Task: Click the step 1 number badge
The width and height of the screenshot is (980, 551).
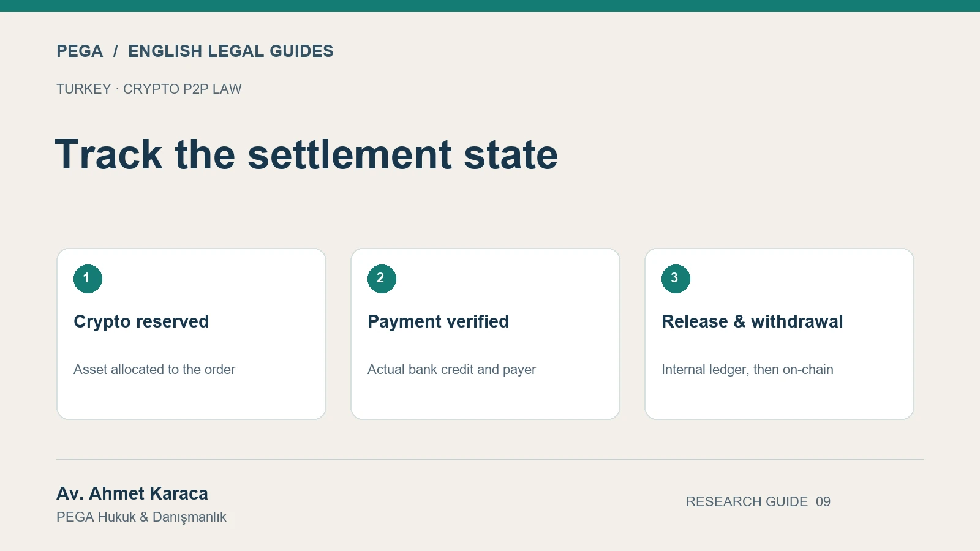Action: point(88,279)
